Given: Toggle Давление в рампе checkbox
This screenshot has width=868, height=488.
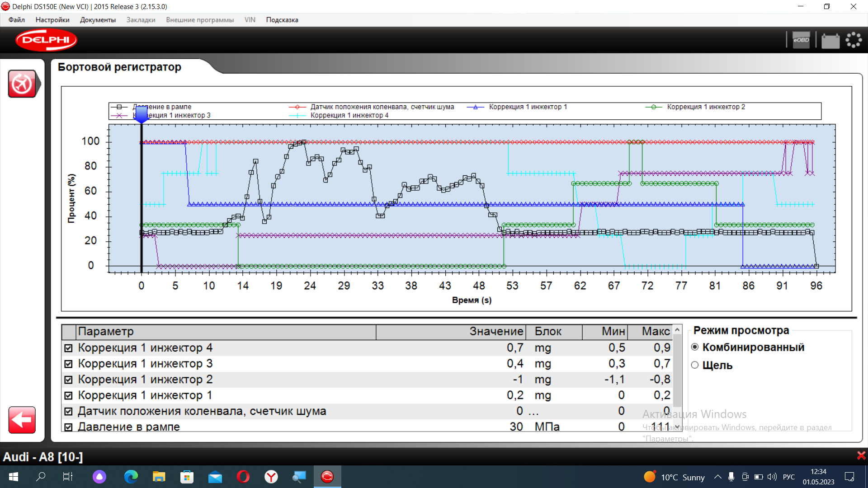Looking at the screenshot, I should pyautogui.click(x=68, y=427).
